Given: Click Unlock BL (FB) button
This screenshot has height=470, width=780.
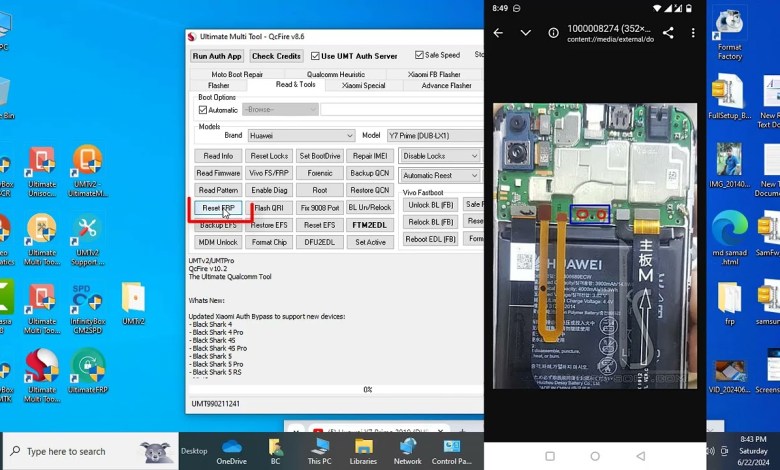Looking at the screenshot, I should coord(431,205).
